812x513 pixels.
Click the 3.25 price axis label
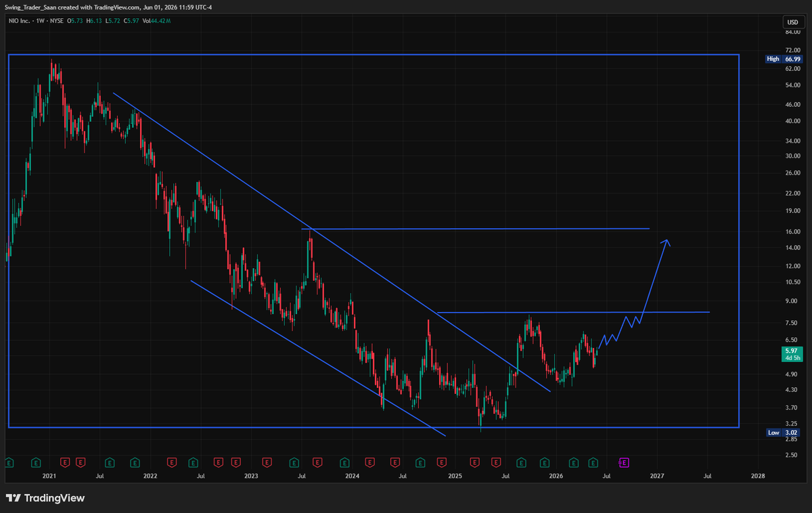791,424
